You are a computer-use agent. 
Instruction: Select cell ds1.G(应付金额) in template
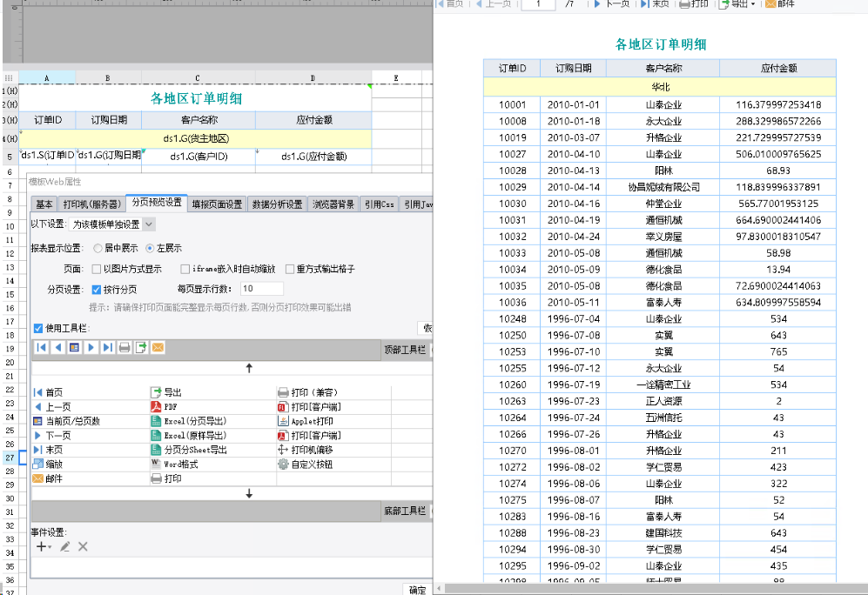pyautogui.click(x=314, y=157)
